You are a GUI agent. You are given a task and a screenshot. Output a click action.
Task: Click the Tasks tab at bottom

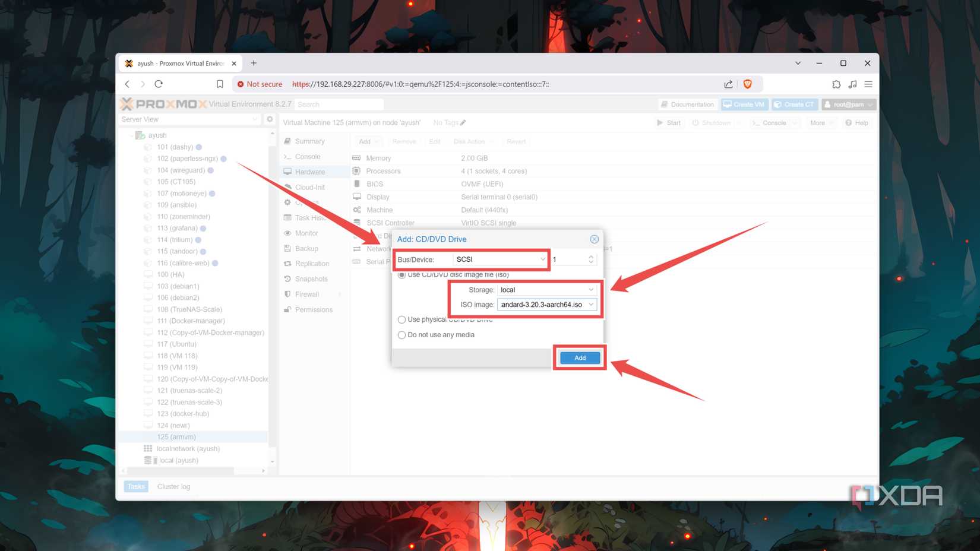click(x=136, y=487)
